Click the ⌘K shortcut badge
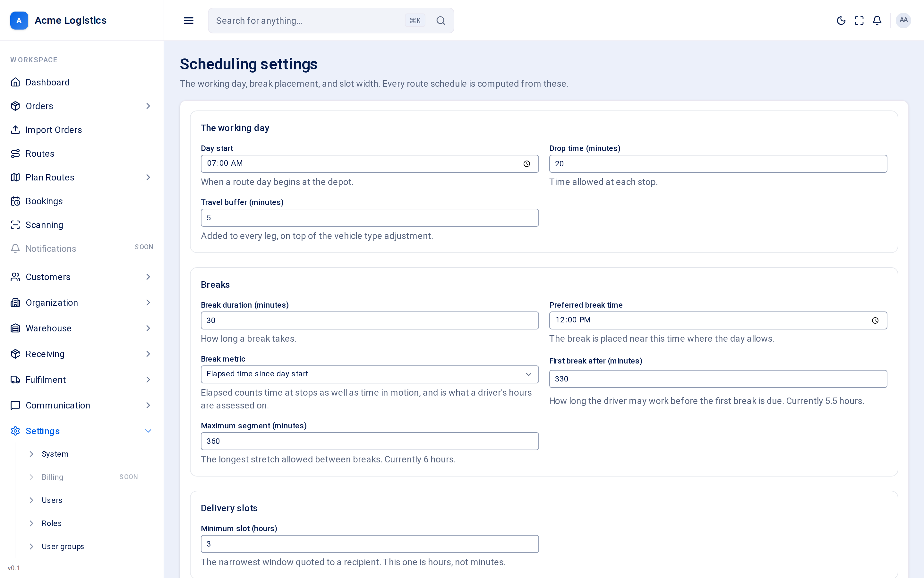The image size is (924, 578). tap(415, 21)
